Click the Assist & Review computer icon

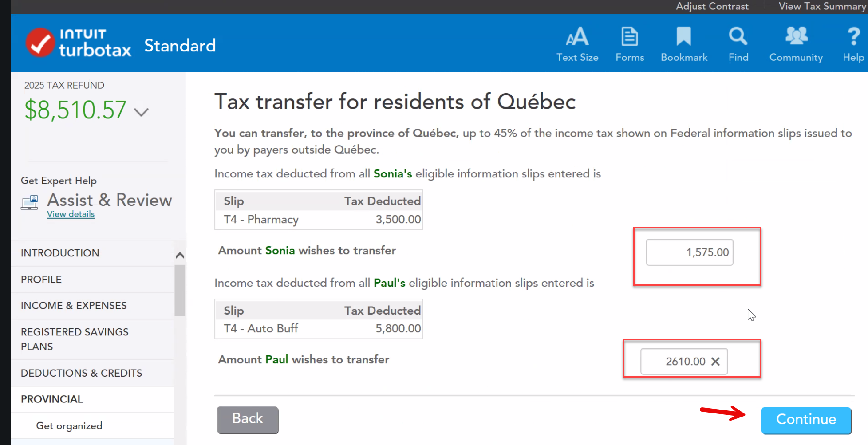pyautogui.click(x=30, y=202)
